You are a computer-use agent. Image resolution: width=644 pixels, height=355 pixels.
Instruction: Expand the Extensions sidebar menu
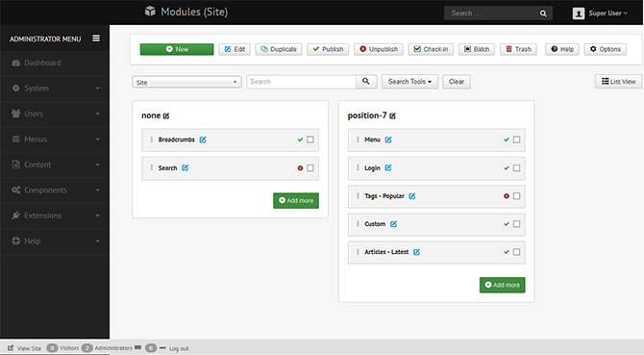point(55,216)
